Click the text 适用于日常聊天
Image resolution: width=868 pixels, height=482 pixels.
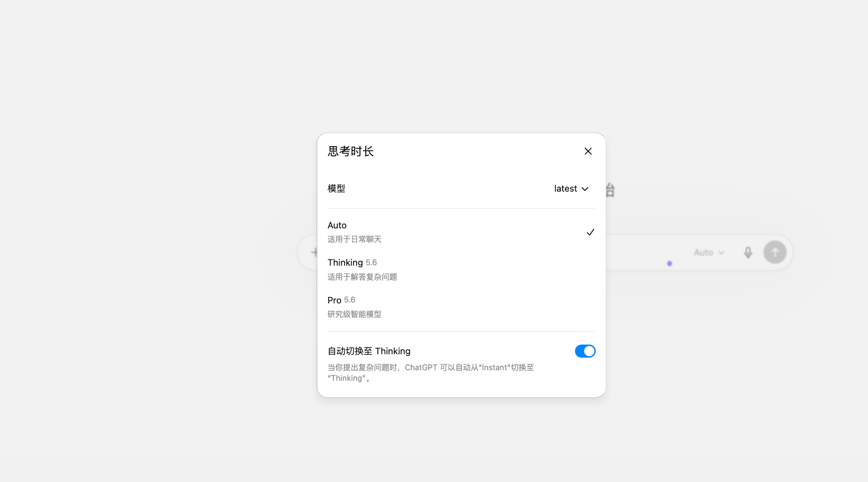point(355,239)
